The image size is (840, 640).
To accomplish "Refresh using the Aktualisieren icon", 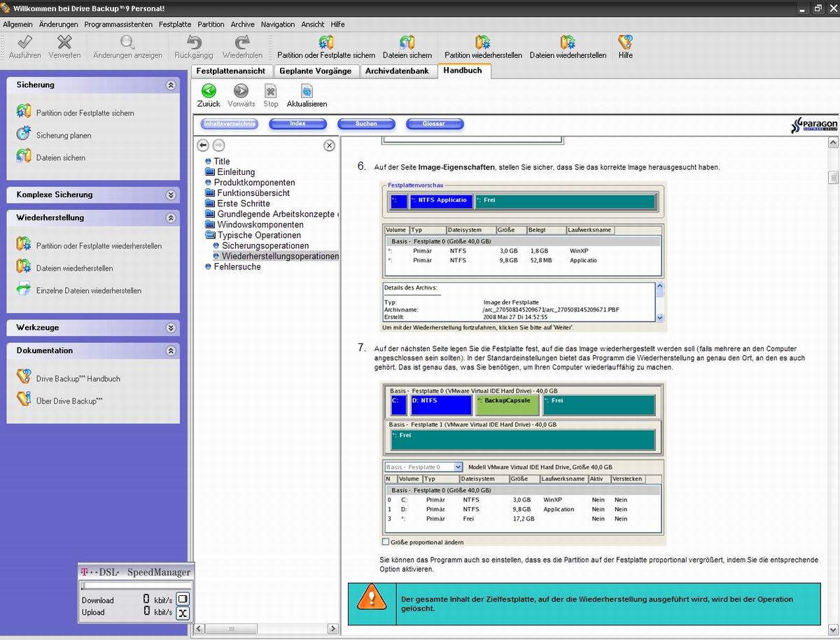I will click(x=307, y=91).
